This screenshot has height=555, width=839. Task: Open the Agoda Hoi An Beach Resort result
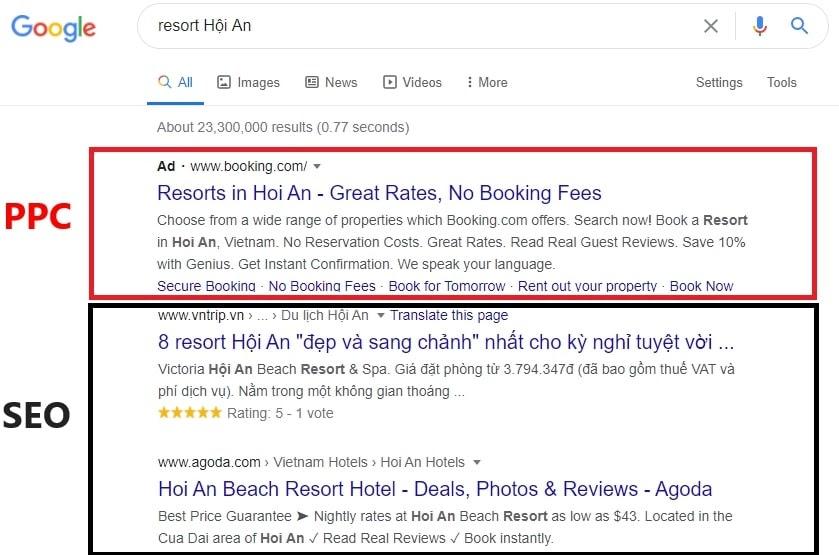(435, 489)
